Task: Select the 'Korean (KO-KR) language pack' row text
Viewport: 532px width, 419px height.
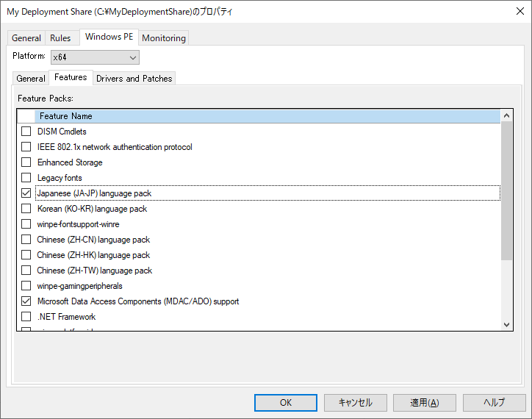Action: click(92, 209)
